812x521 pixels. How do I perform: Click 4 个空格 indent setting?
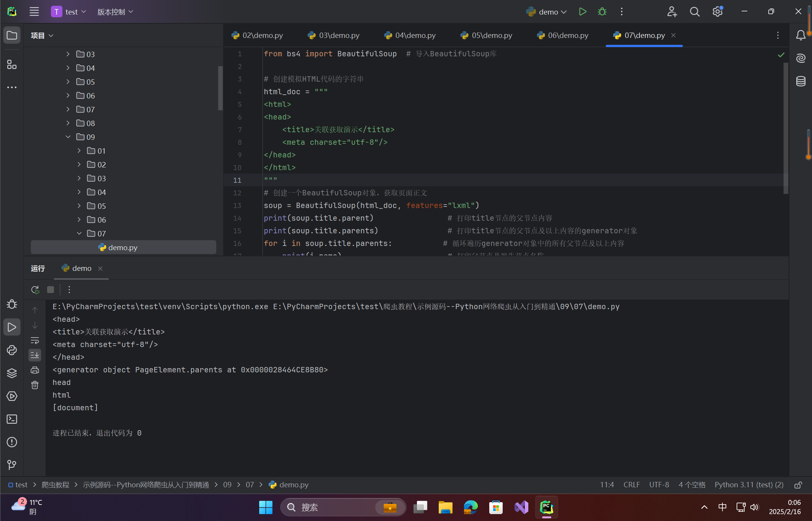click(x=692, y=485)
